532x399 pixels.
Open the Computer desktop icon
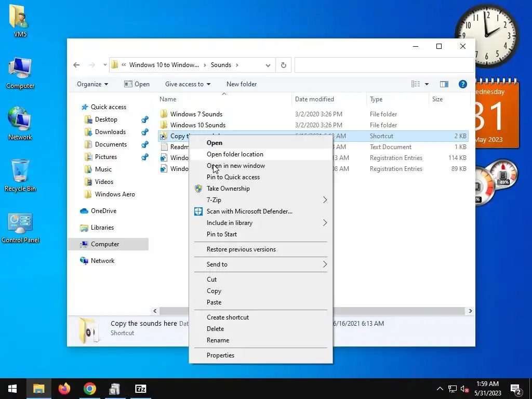(20, 73)
